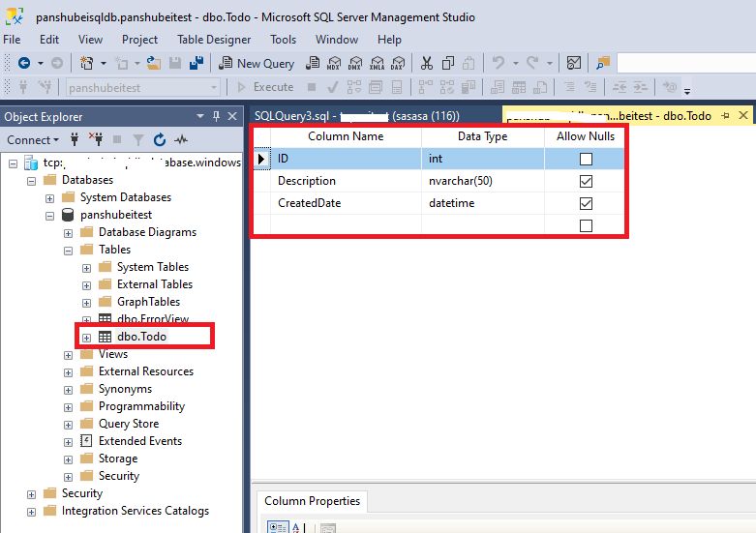Click the Activity Monitor icon

pyautogui.click(x=573, y=63)
